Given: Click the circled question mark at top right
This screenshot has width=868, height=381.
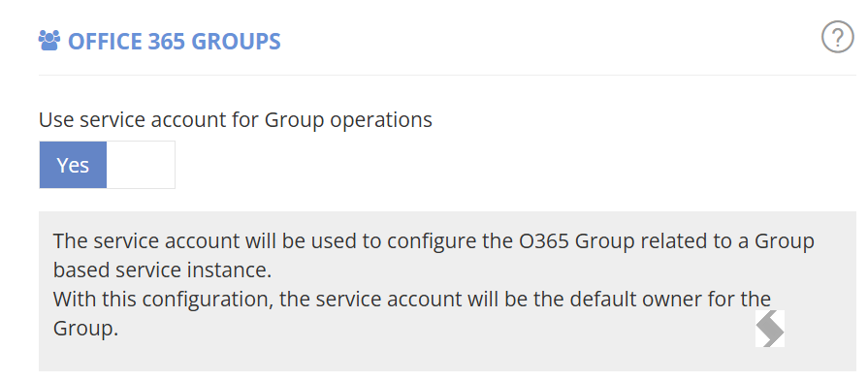Looking at the screenshot, I should 838,38.
